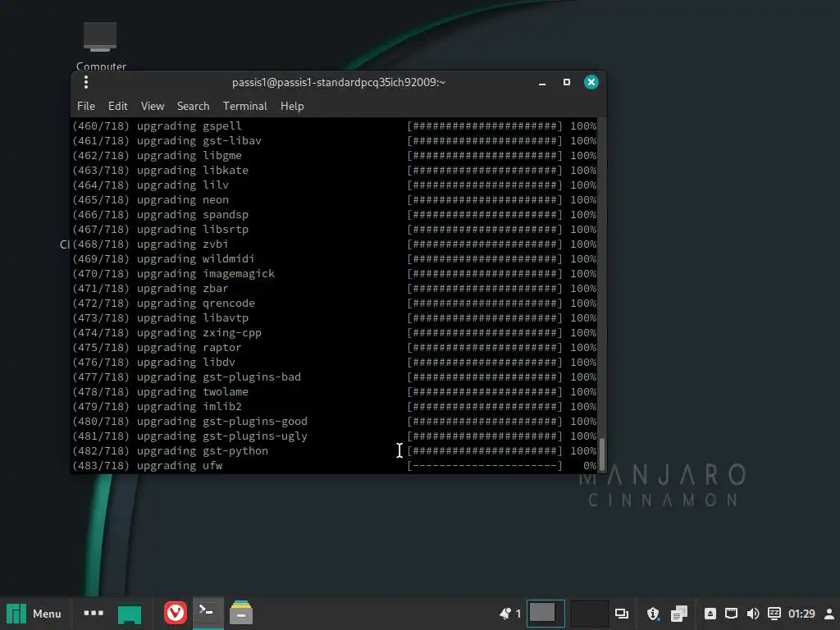This screenshot has height=630, width=840.
Task: Open the Search menu in terminal
Action: (193, 106)
